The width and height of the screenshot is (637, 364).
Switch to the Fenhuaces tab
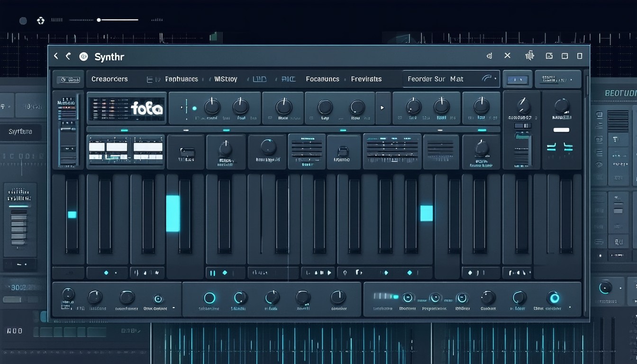[x=181, y=79]
